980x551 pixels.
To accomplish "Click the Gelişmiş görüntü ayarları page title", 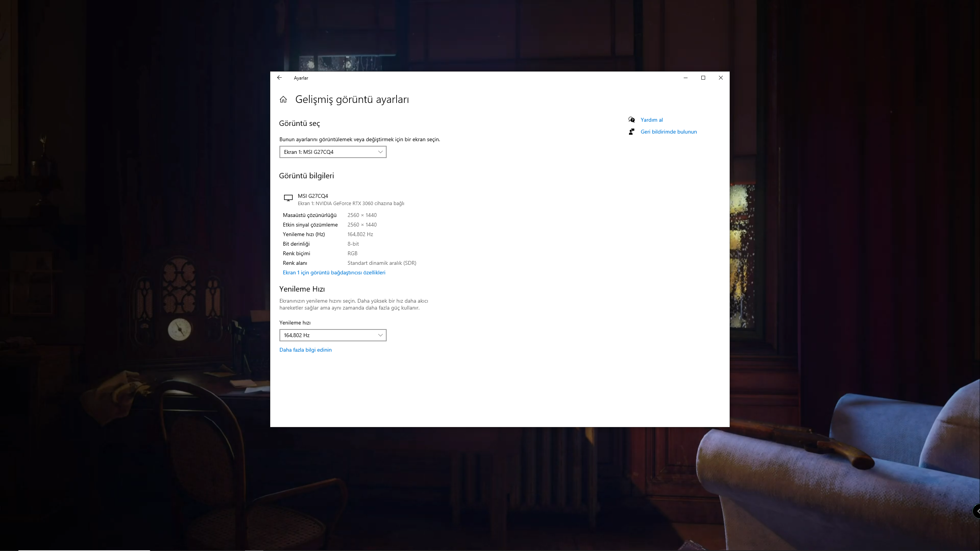I will pyautogui.click(x=352, y=99).
